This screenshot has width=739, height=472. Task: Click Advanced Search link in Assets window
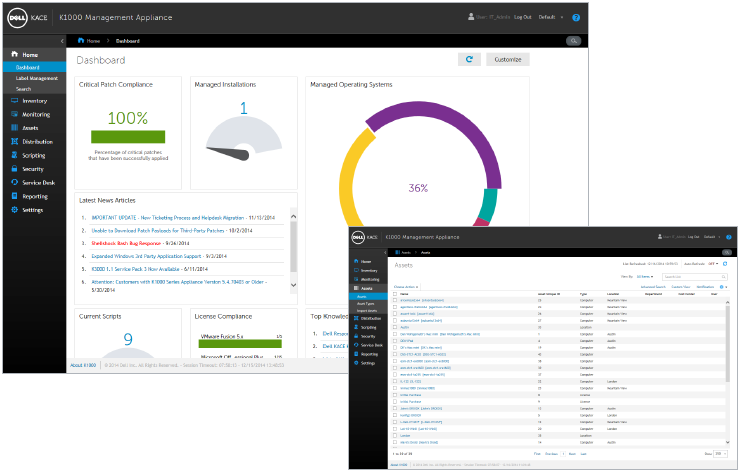coord(653,287)
